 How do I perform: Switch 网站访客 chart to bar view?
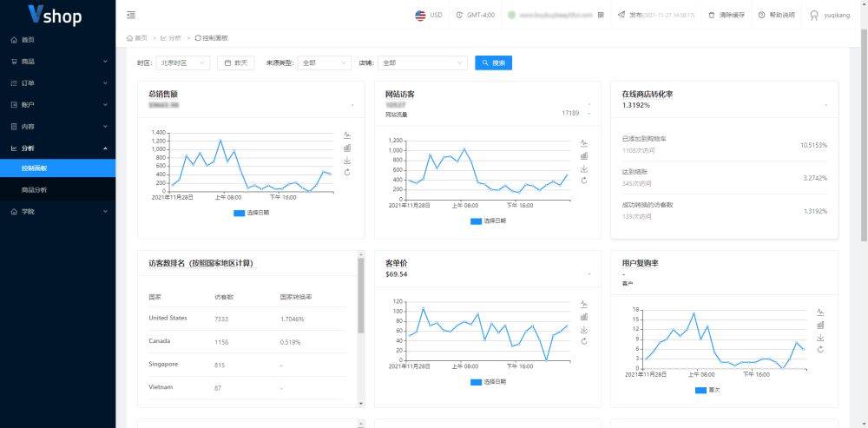[584, 156]
